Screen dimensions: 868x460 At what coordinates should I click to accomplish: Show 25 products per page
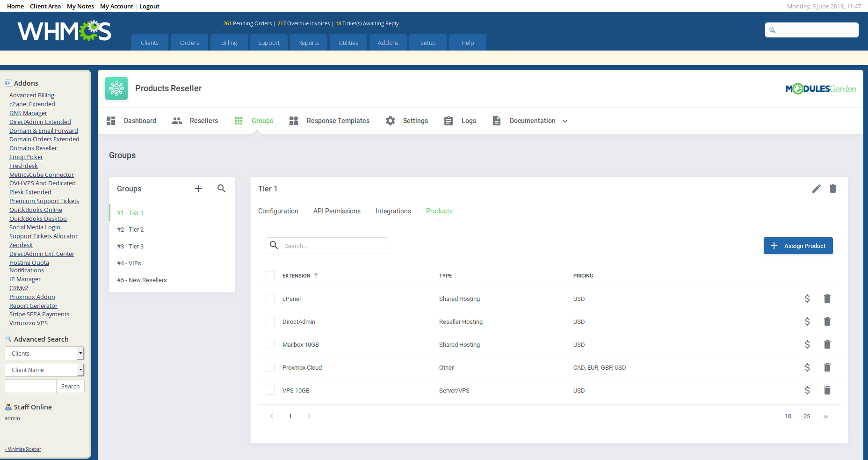click(x=807, y=416)
